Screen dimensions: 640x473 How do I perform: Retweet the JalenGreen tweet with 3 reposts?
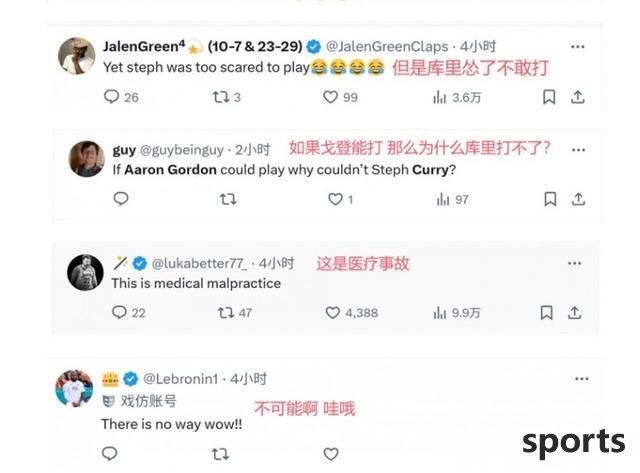pyautogui.click(x=220, y=97)
